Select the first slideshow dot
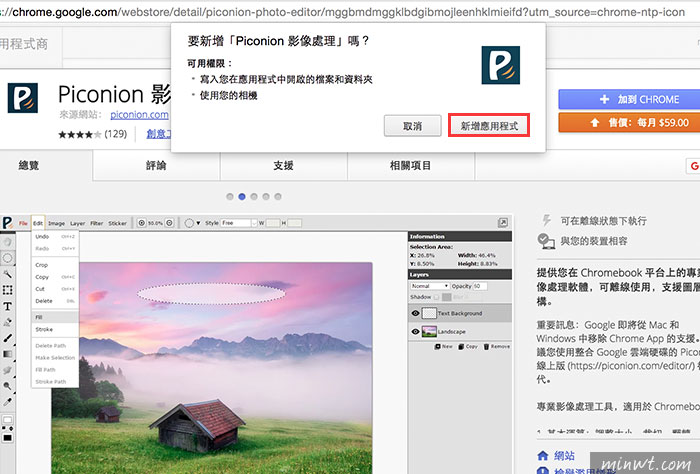Image resolution: width=700 pixels, height=474 pixels. [230, 196]
